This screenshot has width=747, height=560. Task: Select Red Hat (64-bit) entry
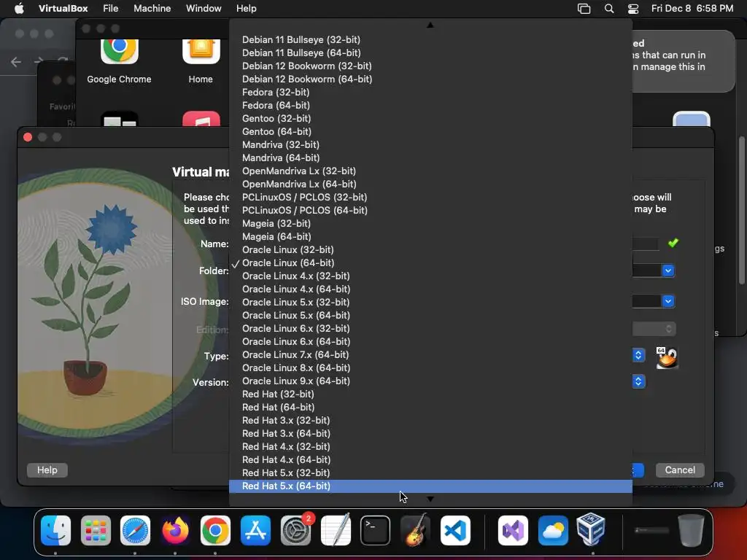(x=430, y=407)
